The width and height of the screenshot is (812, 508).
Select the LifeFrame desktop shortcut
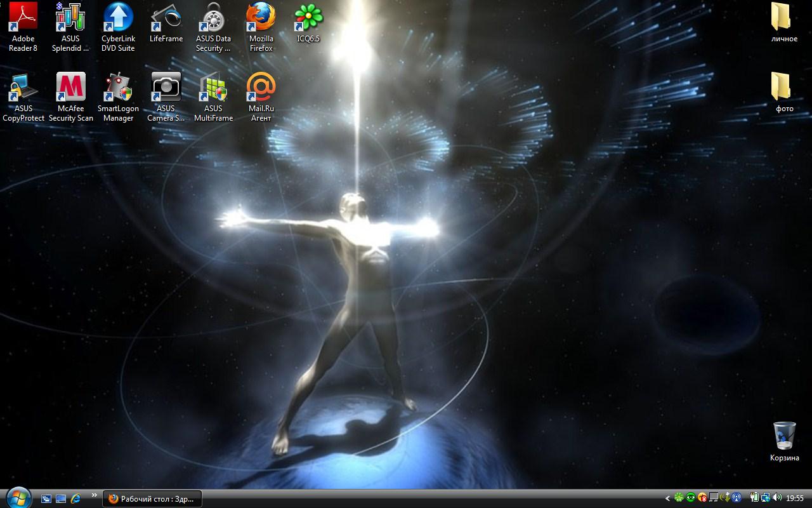pos(166,18)
